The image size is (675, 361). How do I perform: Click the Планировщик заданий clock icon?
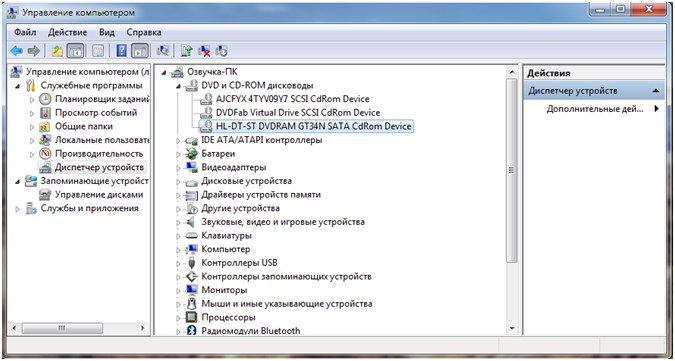pos(45,99)
